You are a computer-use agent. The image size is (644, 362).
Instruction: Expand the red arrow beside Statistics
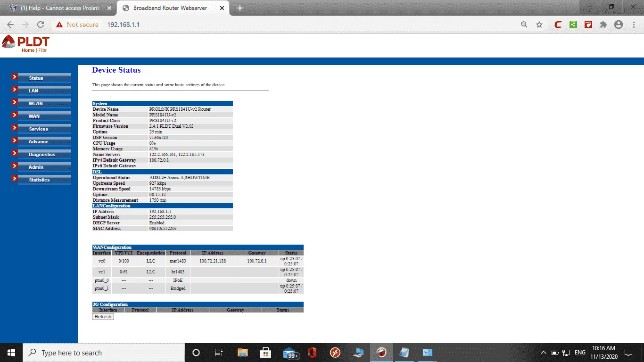click(15, 178)
